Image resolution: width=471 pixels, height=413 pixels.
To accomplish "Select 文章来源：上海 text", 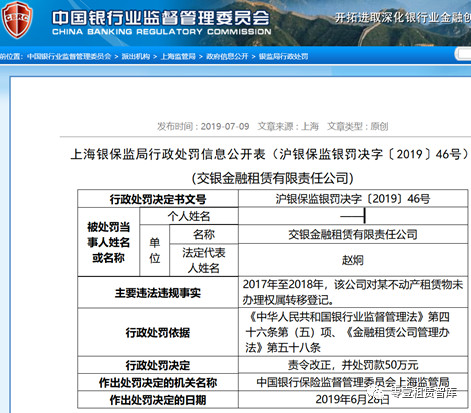I will (288, 126).
